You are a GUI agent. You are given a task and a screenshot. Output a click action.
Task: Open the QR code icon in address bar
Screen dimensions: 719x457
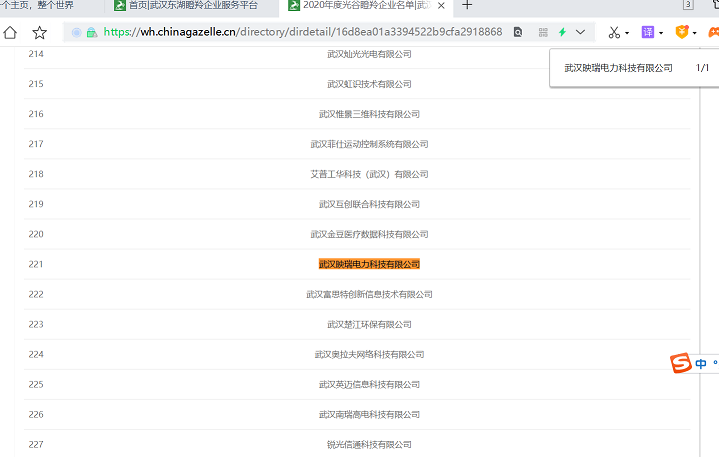tap(543, 32)
